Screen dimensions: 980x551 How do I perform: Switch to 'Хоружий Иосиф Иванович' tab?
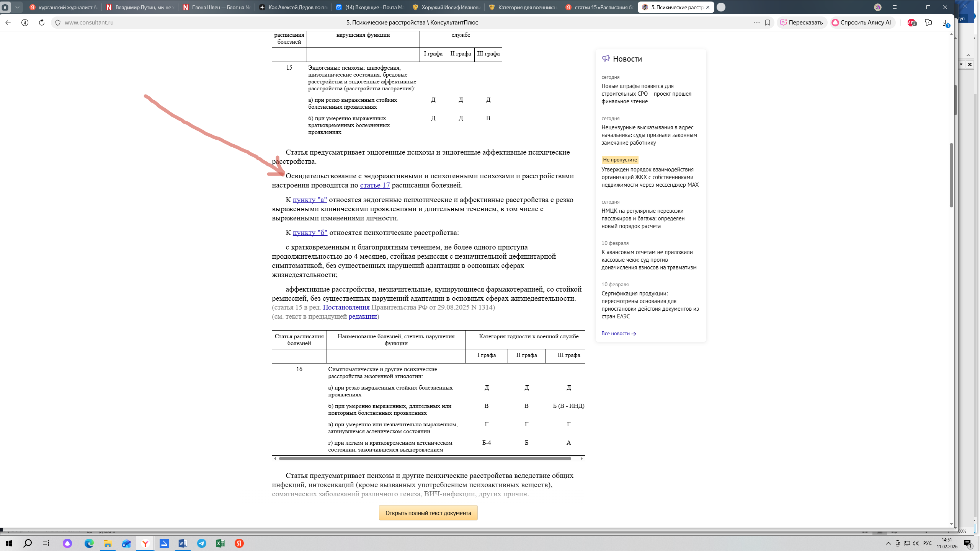446,7
